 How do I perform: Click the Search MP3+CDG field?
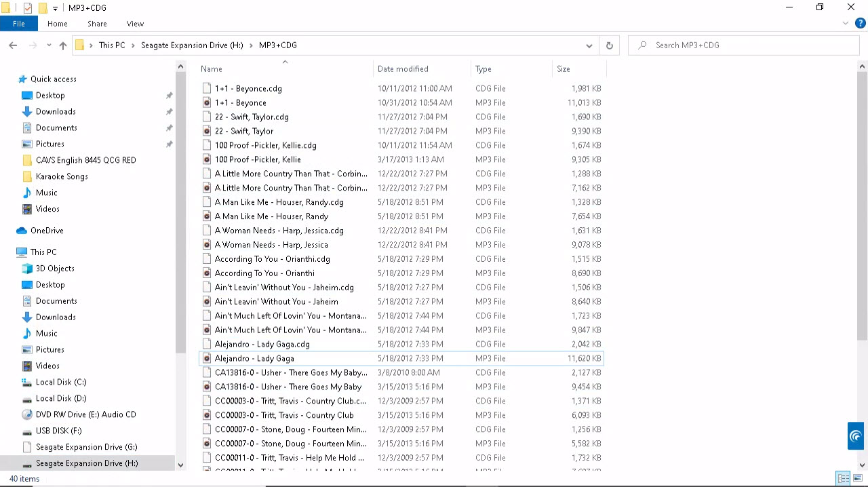(744, 45)
